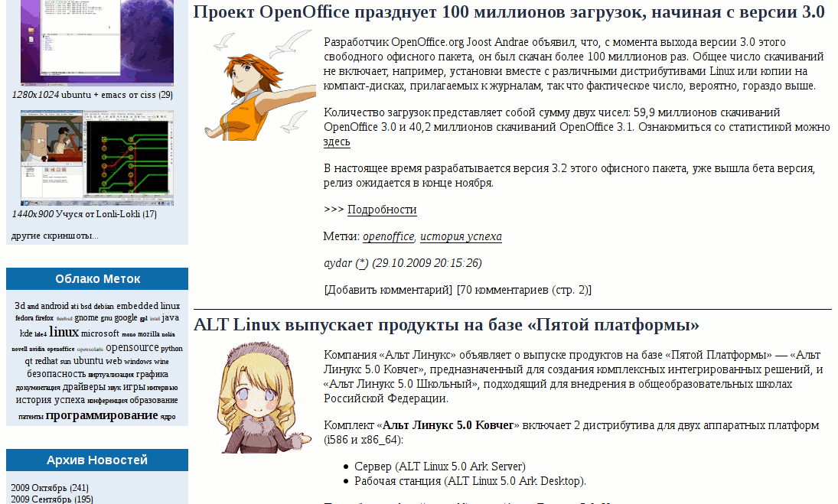Viewport: 838px width, 504px height.
Task: Open the ALT Linux «Пятой платформы» headline
Action: click(446, 324)
